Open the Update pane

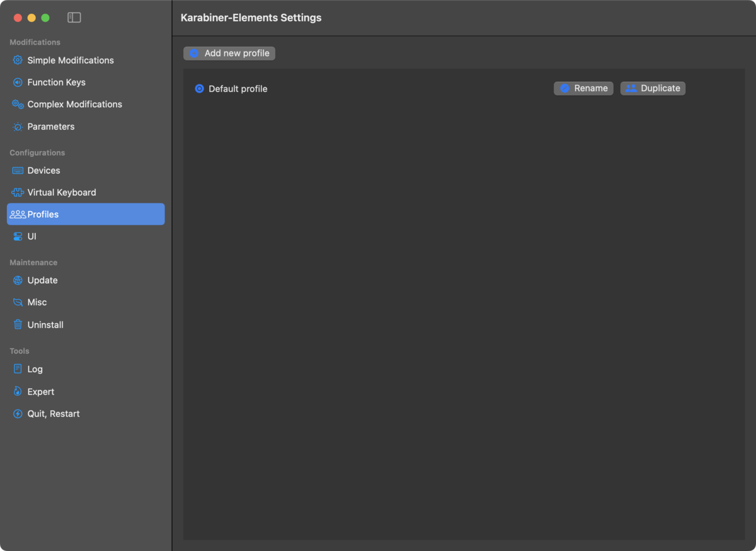click(x=86, y=280)
